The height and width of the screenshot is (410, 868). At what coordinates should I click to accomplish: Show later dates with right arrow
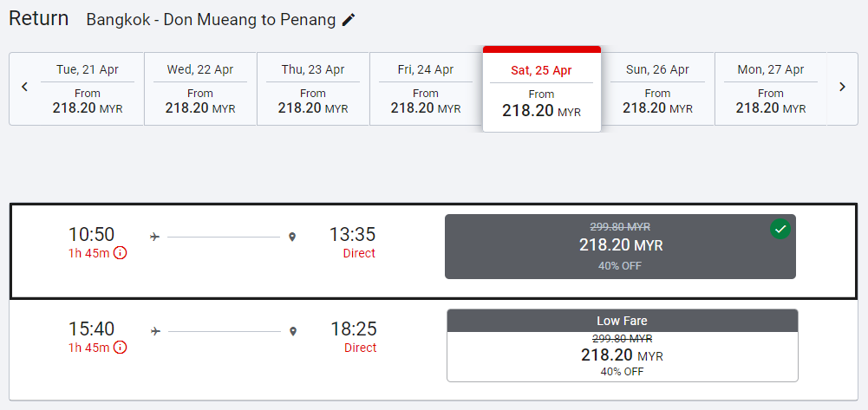click(x=842, y=87)
